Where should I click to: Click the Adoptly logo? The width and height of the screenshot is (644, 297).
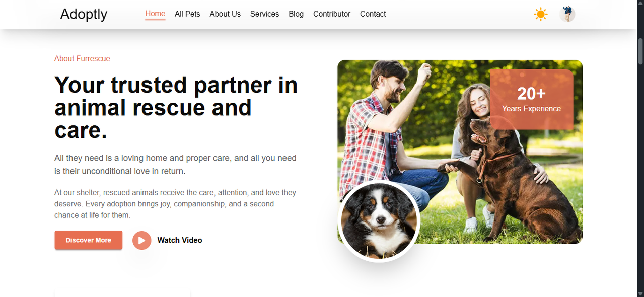click(84, 14)
